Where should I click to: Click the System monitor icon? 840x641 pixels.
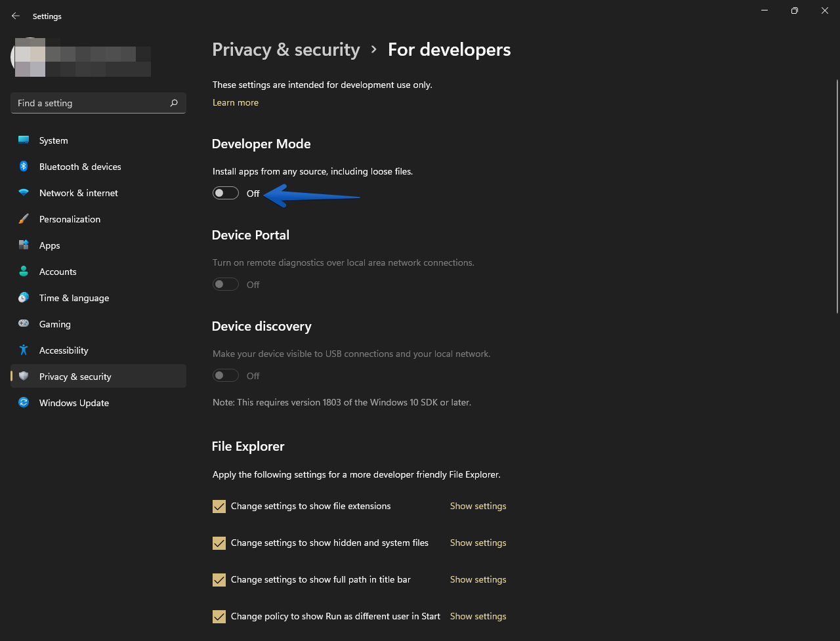pos(24,140)
